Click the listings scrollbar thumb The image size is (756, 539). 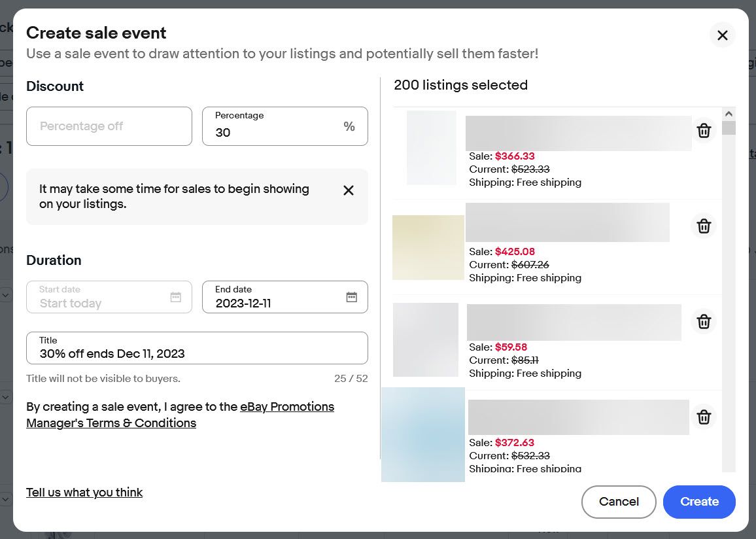(729, 128)
